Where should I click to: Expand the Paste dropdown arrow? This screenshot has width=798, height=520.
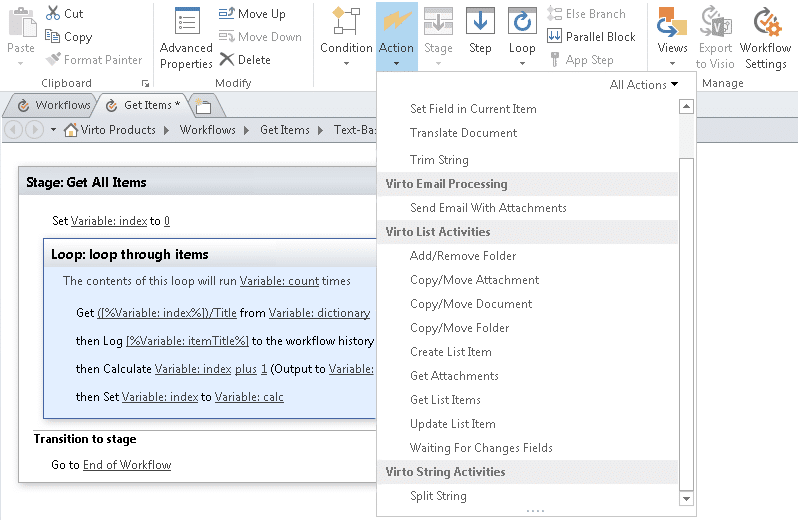21,64
